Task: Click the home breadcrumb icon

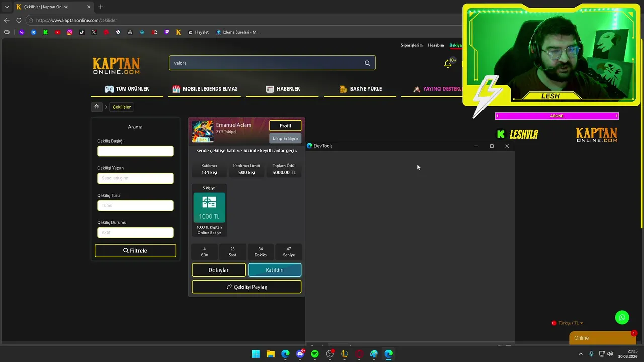Action: 97,107
